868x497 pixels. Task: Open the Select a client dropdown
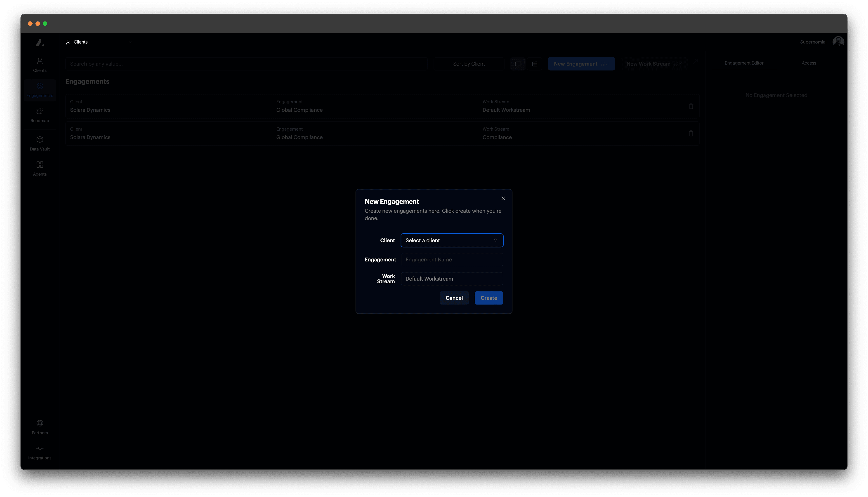[451, 240]
